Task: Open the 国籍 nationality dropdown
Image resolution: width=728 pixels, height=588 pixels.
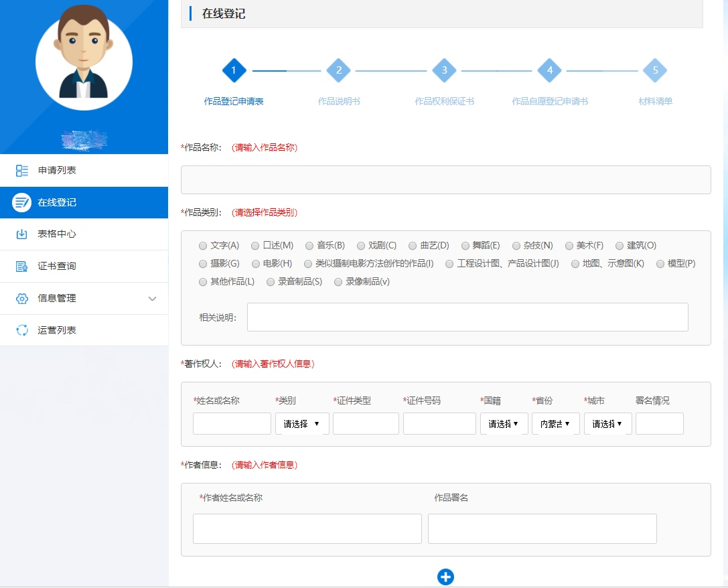Action: (504, 424)
